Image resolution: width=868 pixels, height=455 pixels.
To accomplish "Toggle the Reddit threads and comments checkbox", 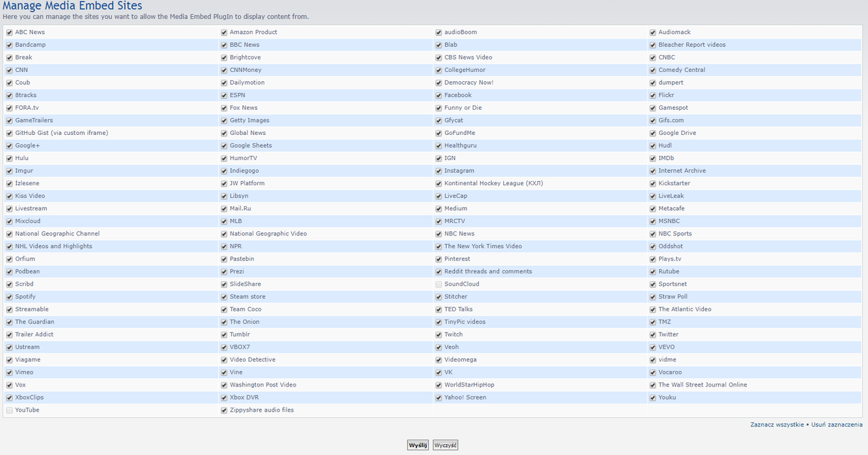I will pos(439,272).
